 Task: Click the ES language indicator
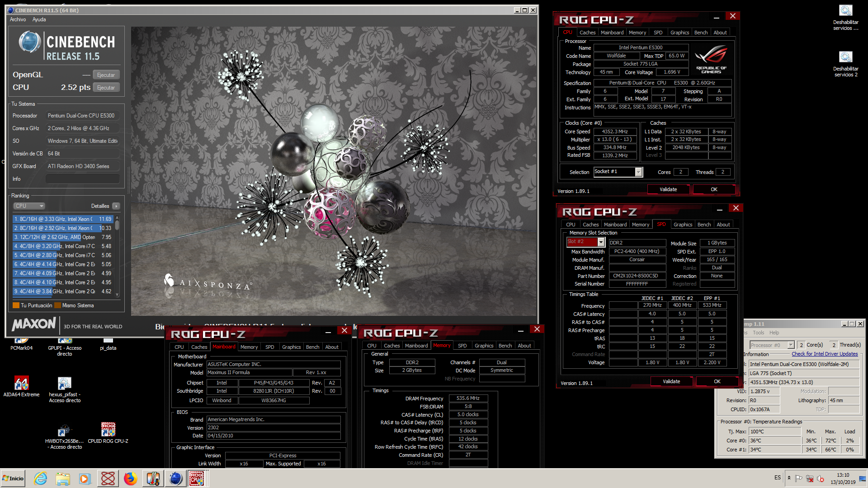click(x=777, y=478)
